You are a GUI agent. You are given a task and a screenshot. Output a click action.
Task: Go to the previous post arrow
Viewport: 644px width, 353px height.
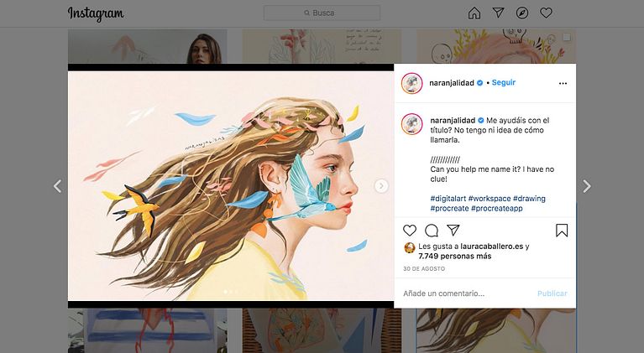click(x=57, y=186)
